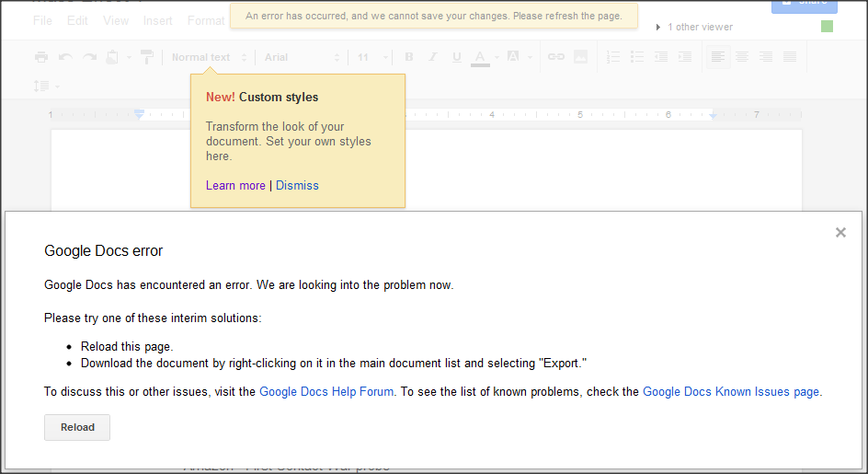868x474 pixels.
Task: Open the Google Docs Known Issues page link
Action: coord(731,392)
